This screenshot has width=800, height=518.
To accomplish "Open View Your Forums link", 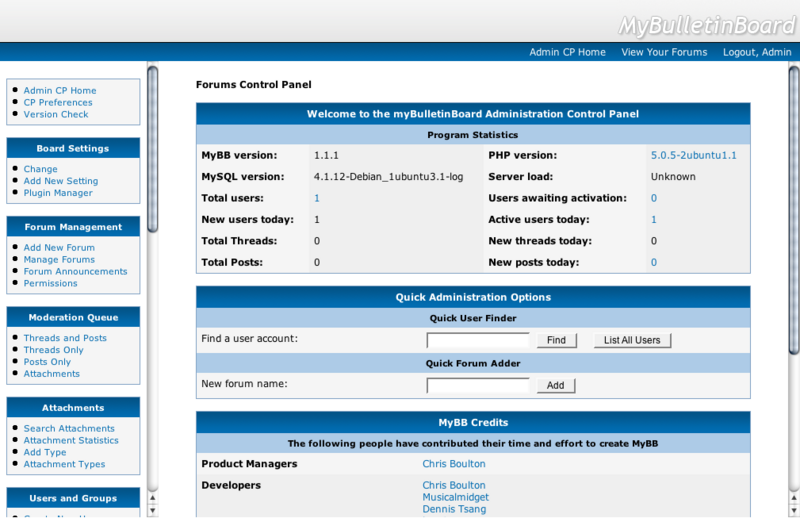I will pyautogui.click(x=663, y=52).
